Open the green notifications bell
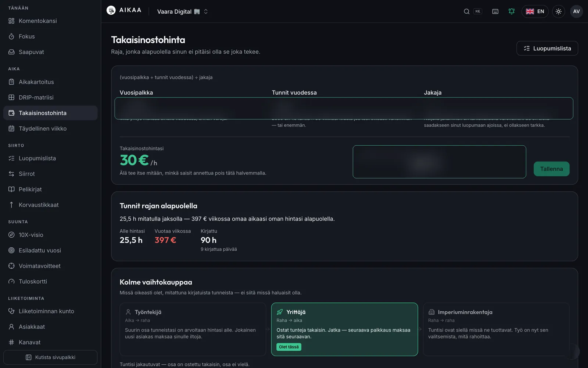 [512, 11]
